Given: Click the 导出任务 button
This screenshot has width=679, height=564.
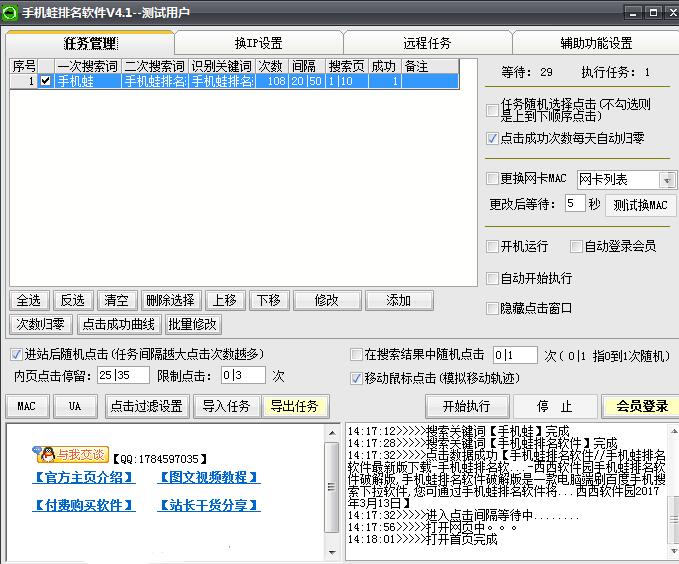Looking at the screenshot, I should coord(294,406).
